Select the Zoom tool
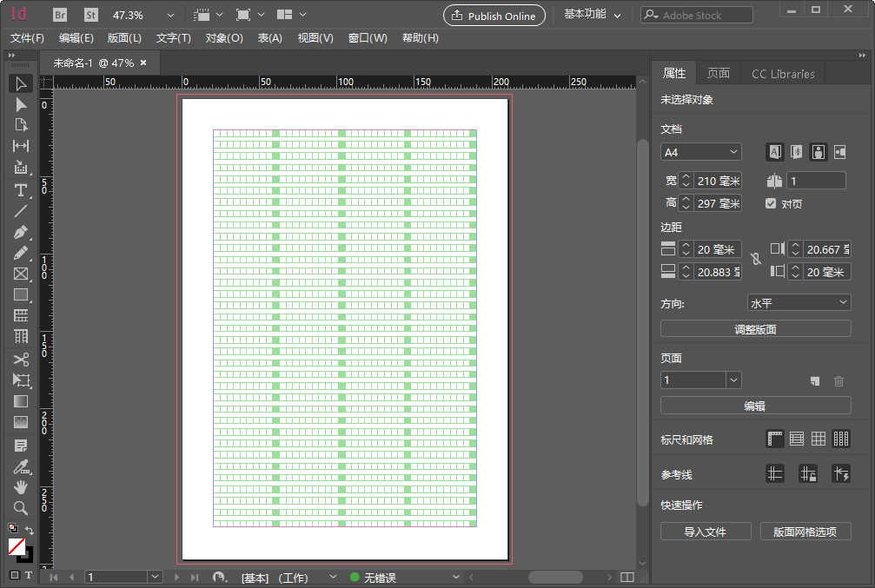Image resolution: width=875 pixels, height=588 pixels. [x=21, y=507]
